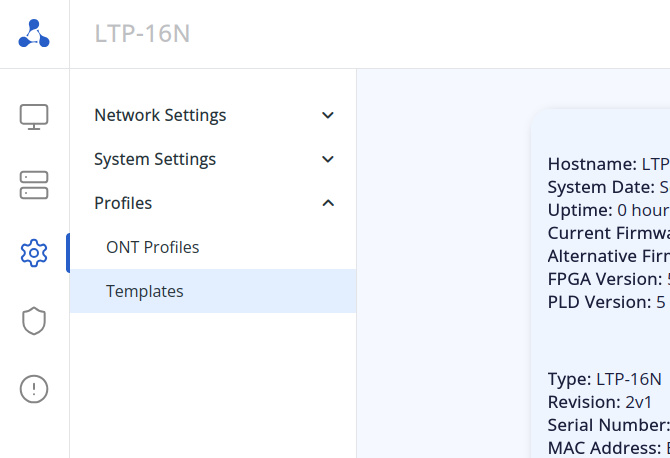This screenshot has height=458, width=670.
Task: Expand the System Settings chevron
Action: (328, 159)
